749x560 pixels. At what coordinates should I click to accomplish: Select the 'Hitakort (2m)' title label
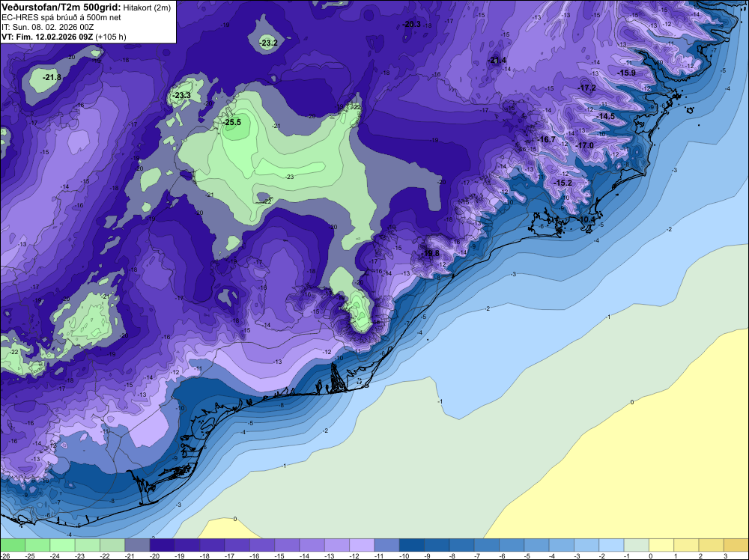147,7
